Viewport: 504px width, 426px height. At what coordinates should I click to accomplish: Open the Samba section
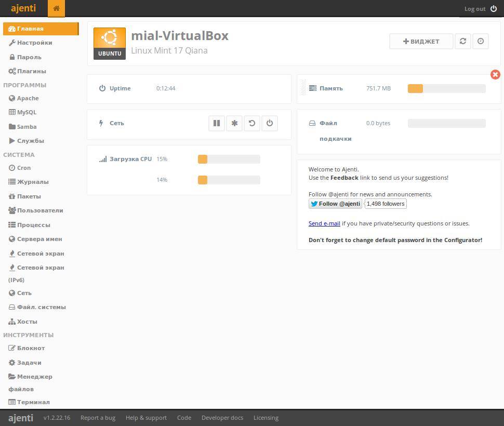(x=22, y=127)
